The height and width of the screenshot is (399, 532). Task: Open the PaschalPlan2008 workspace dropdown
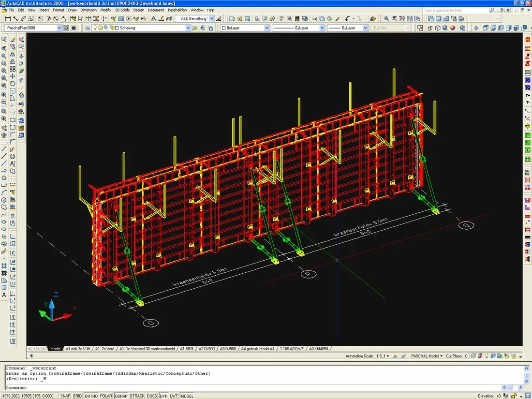tap(59, 28)
